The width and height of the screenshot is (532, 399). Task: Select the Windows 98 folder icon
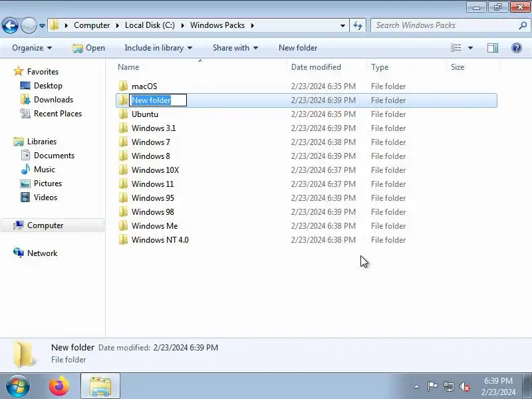123,211
